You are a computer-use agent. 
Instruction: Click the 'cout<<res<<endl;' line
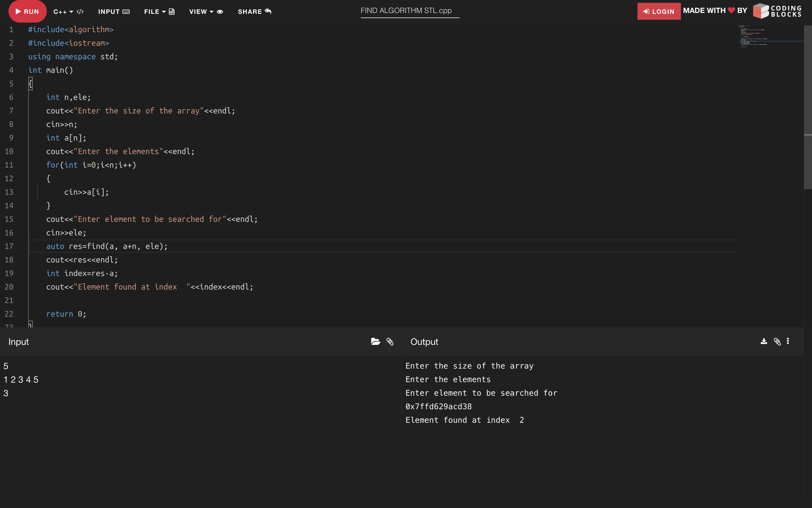click(x=82, y=260)
